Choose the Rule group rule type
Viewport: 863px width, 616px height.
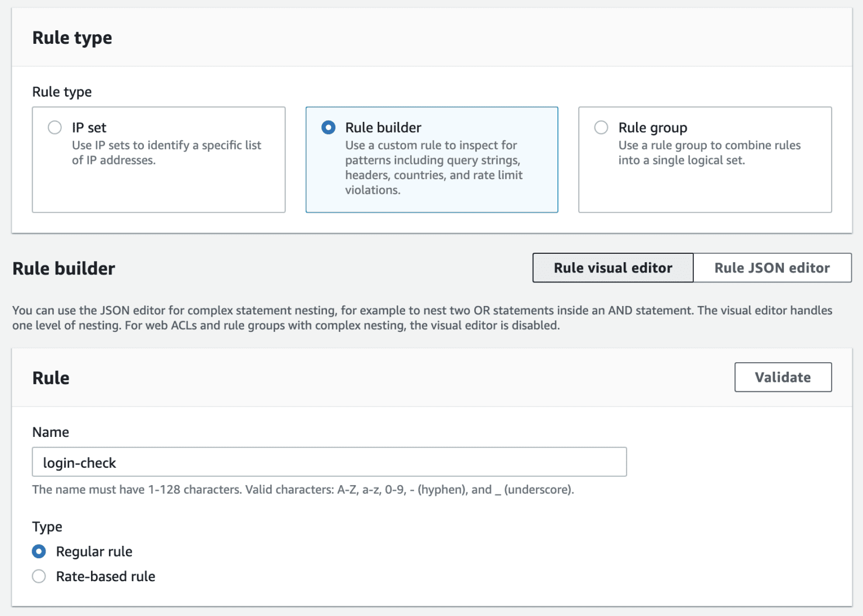click(x=601, y=127)
